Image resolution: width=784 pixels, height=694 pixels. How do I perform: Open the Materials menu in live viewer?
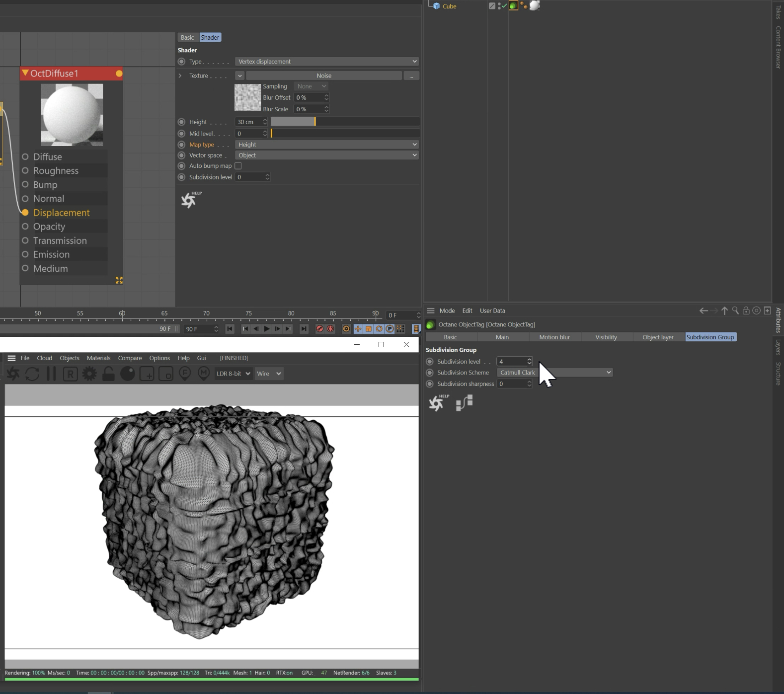[98, 358]
